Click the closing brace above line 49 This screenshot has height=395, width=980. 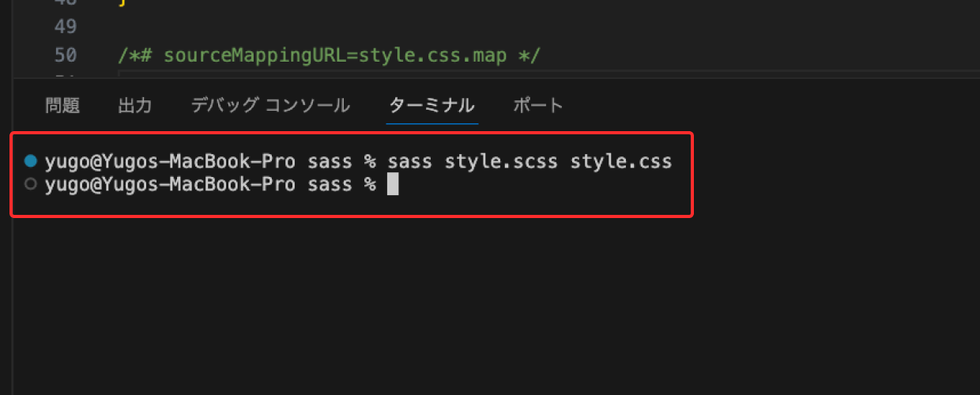coord(122,3)
